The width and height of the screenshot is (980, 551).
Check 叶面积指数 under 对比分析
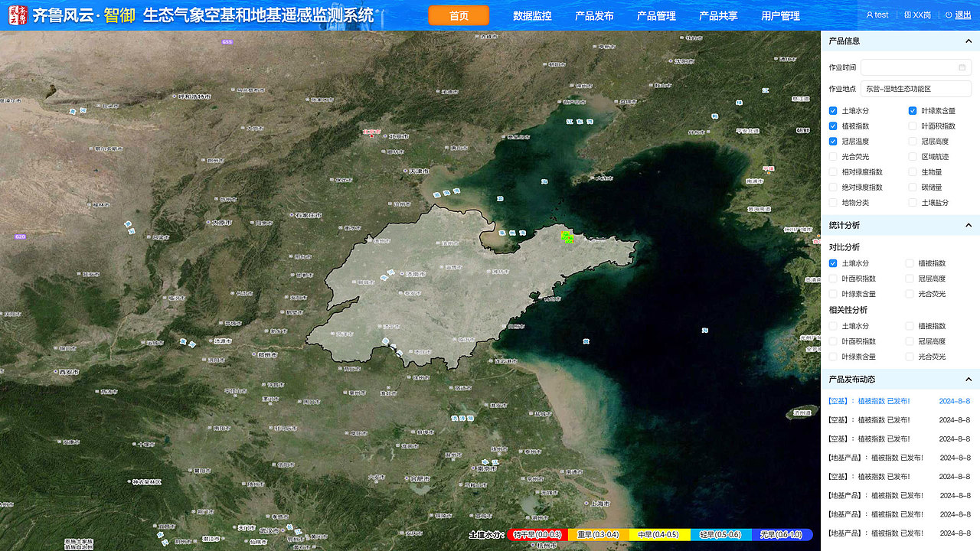(x=833, y=279)
